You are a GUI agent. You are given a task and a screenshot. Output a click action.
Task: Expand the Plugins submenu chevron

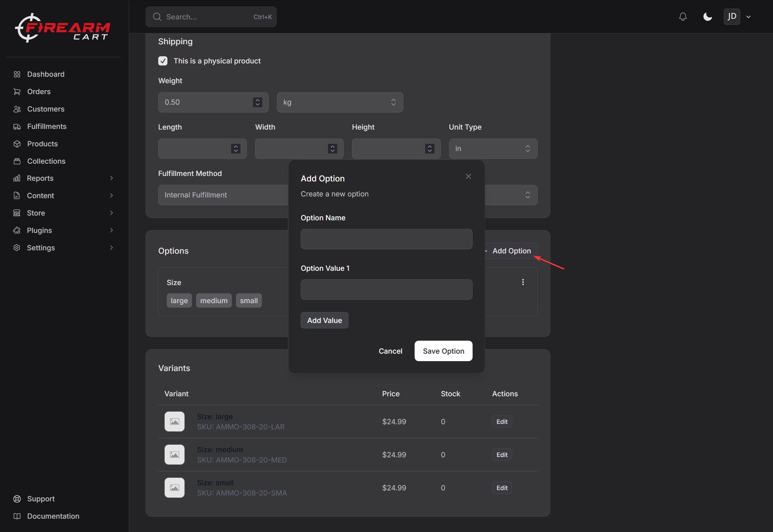(111, 230)
